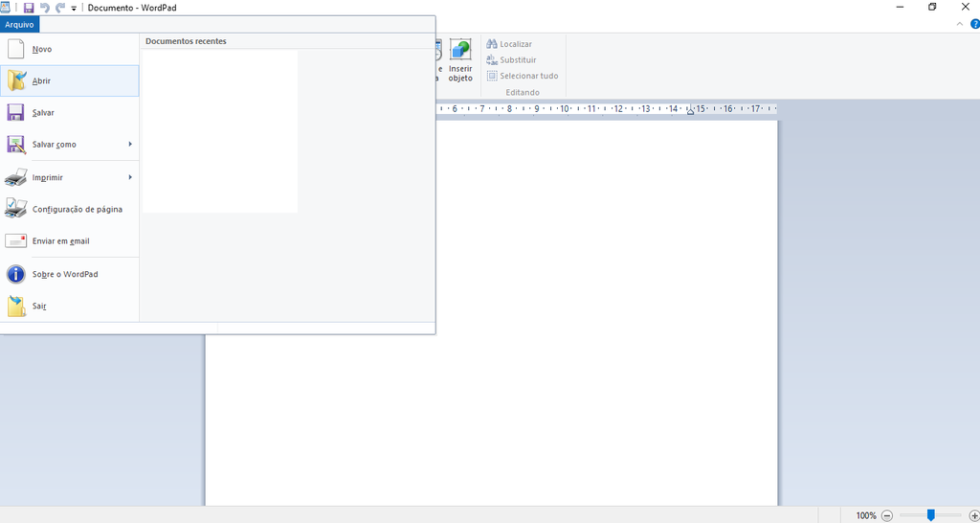The height and width of the screenshot is (523, 980).
Task: Click the Abrir folder icon
Action: tap(15, 80)
